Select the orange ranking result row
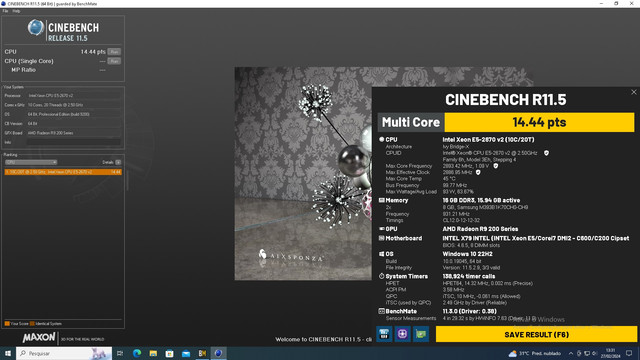The width and height of the screenshot is (640, 360). pyautogui.click(x=63, y=172)
